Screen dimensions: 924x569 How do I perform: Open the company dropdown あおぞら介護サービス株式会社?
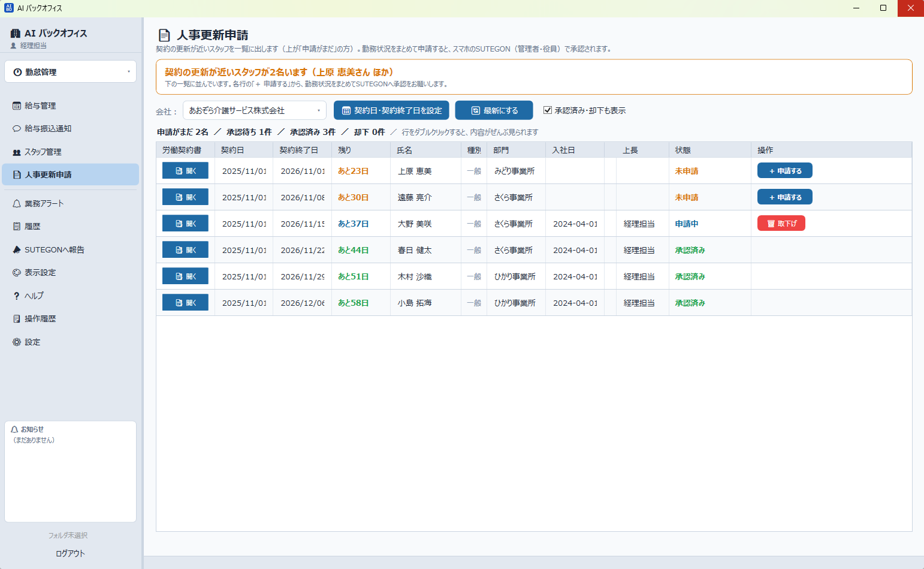255,110
